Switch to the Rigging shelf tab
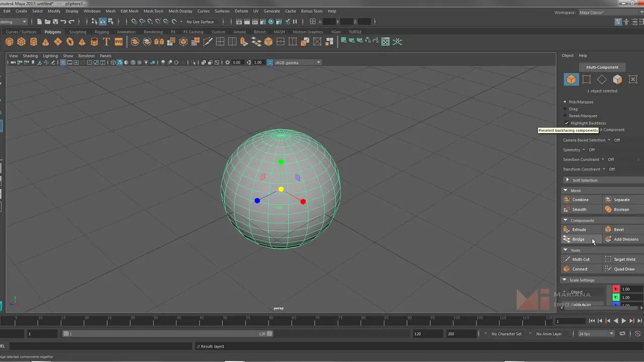The height and width of the screenshot is (362, 644). coord(102,32)
